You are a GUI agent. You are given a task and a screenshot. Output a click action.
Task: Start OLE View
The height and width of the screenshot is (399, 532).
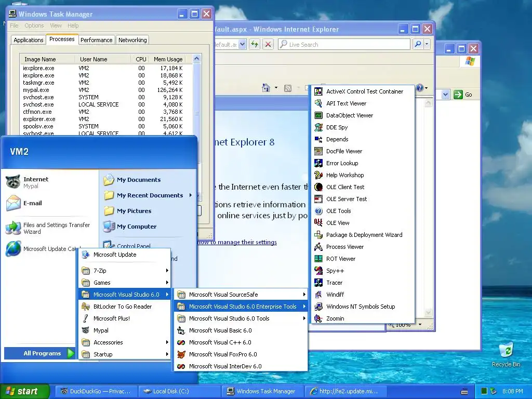coord(363,223)
